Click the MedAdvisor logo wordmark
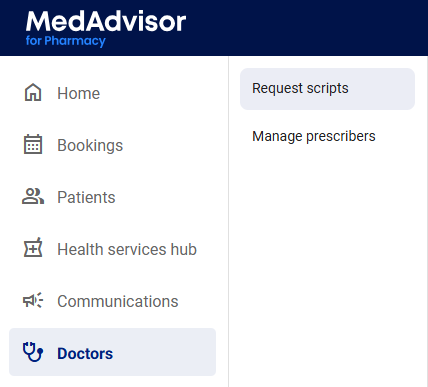 click(106, 22)
